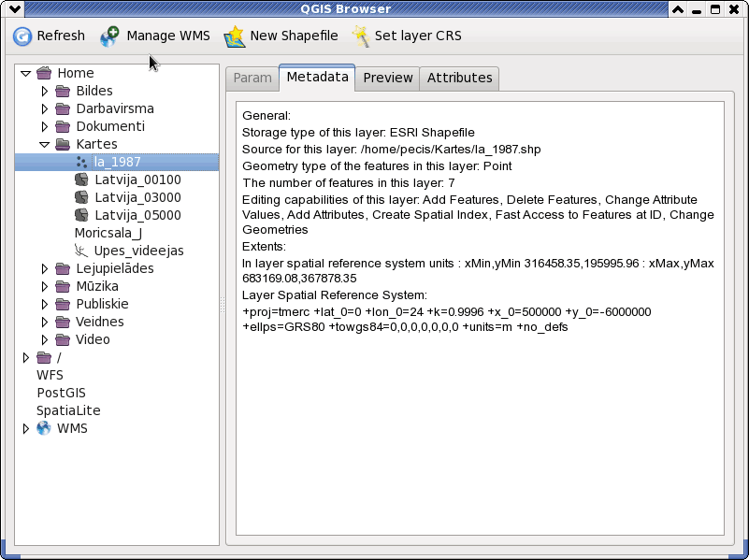Click the 'General:' metadata heading
This screenshot has width=749, height=560.
(x=266, y=116)
